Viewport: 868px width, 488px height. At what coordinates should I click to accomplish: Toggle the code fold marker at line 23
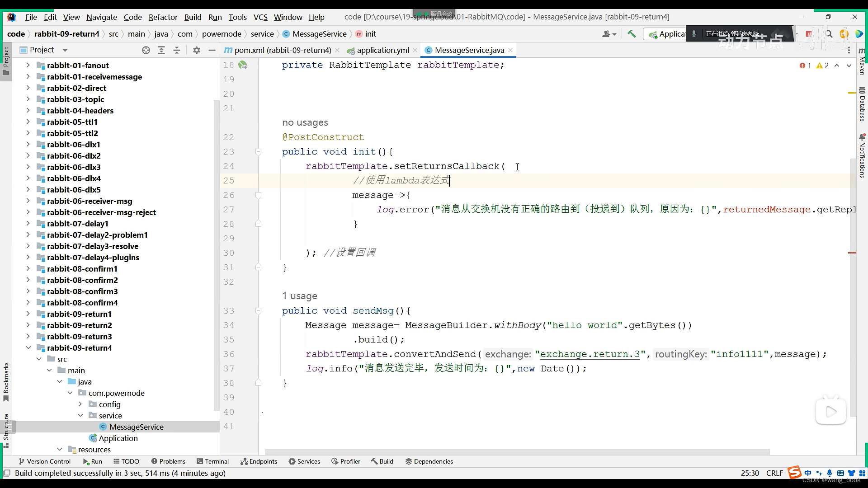click(258, 152)
